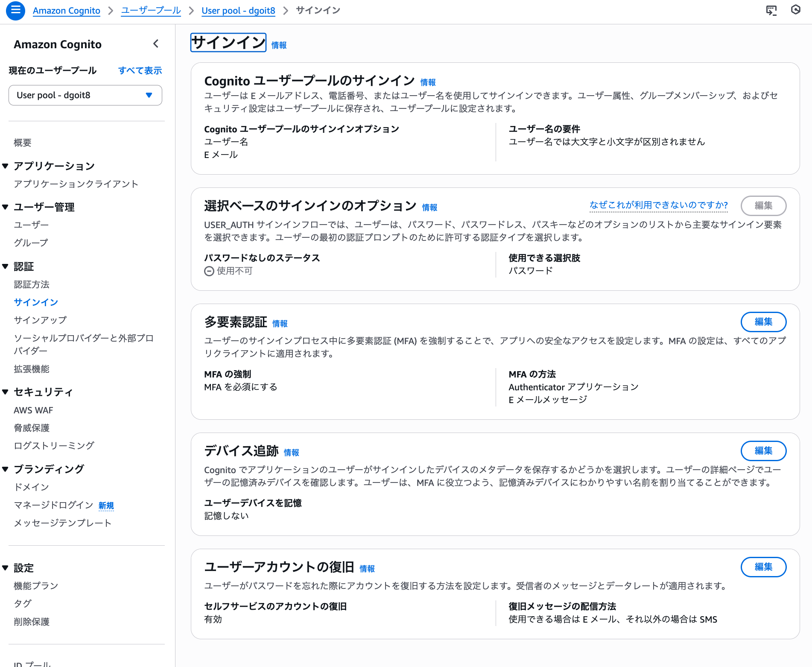This screenshot has height=667, width=812.
Task: Launch AWS CloudShell from the top bar
Action: click(772, 10)
